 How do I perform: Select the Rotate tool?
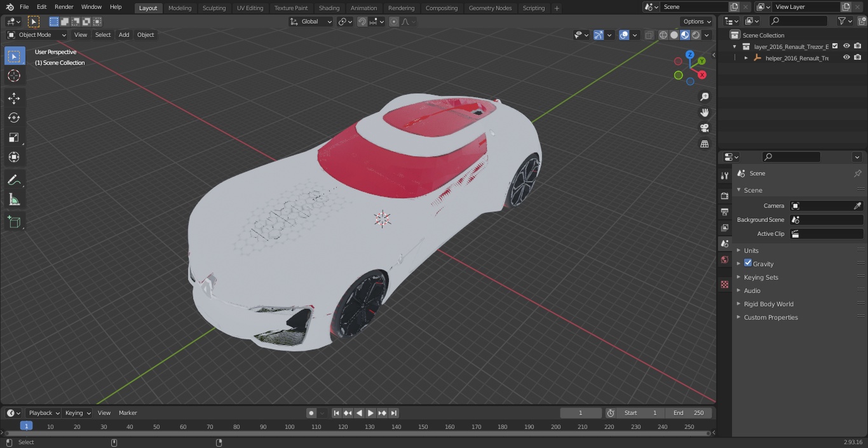tap(14, 118)
